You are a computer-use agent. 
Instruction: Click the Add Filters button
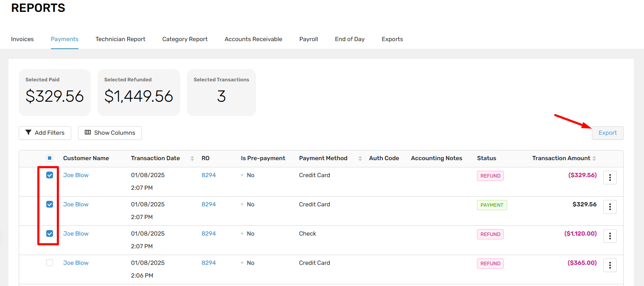click(x=45, y=133)
